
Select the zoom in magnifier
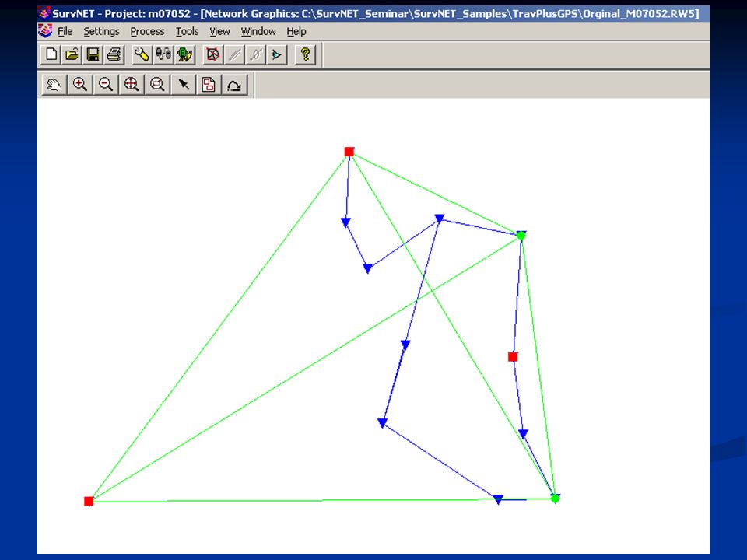79,85
